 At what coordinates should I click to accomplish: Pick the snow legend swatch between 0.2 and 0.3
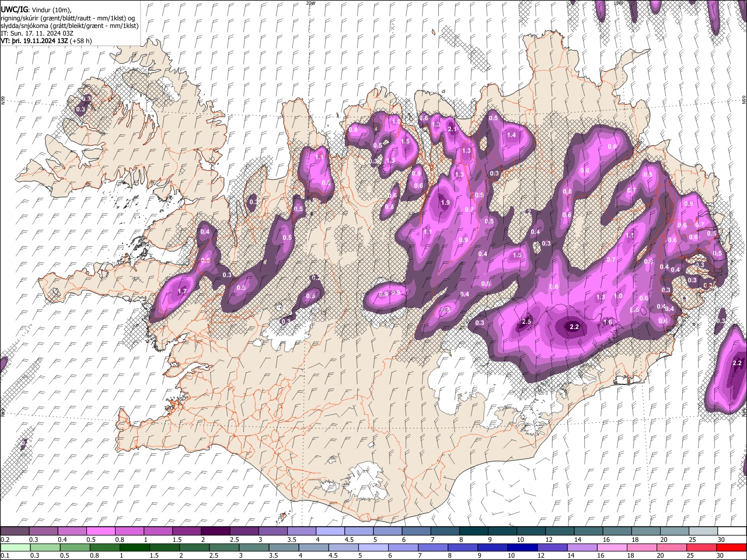(15, 531)
